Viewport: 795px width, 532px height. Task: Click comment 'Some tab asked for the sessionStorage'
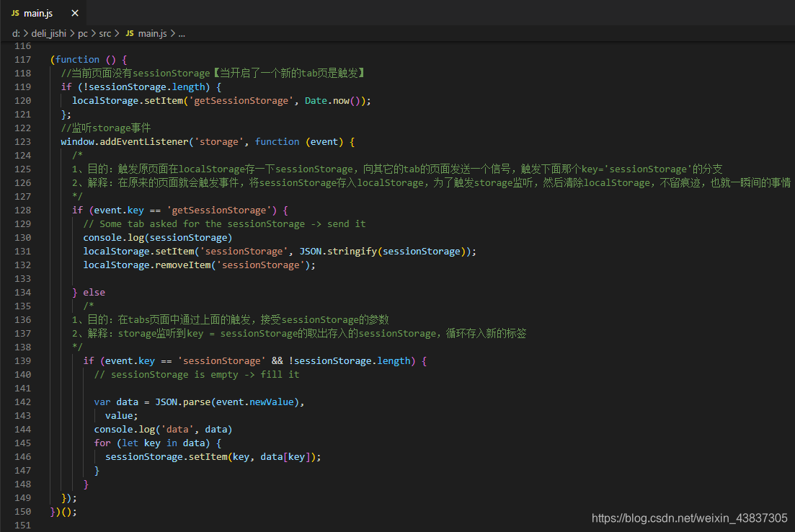pos(203,223)
